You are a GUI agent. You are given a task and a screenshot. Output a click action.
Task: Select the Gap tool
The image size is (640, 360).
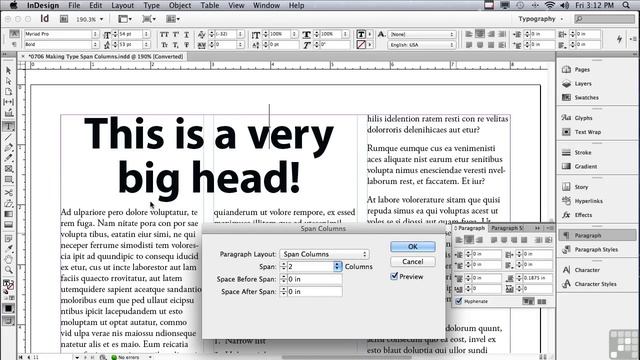pyautogui.click(x=9, y=102)
